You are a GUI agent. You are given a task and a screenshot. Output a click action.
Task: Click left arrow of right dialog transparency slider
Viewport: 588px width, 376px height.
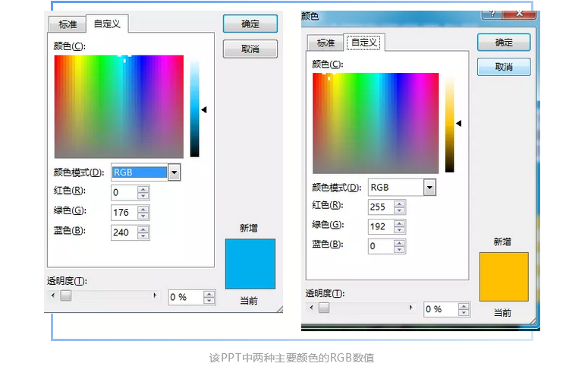coord(311,308)
